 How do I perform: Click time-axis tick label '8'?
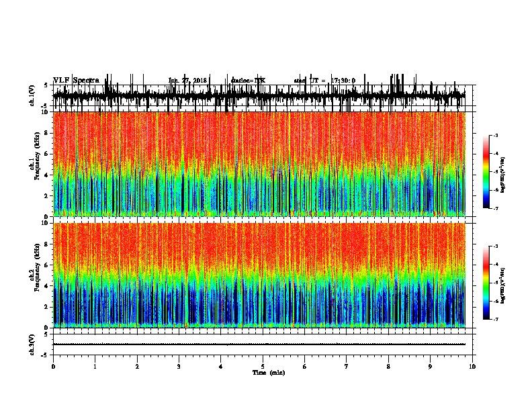[x=388, y=367]
